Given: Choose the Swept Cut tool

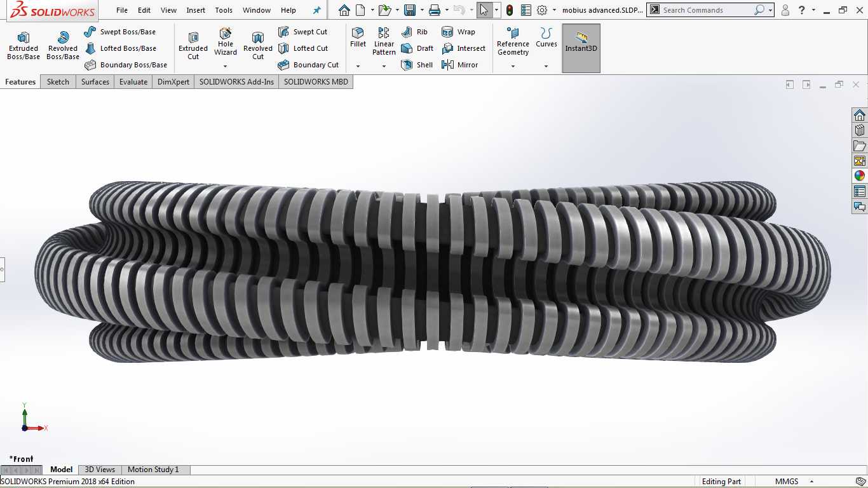Looking at the screenshot, I should click(302, 32).
